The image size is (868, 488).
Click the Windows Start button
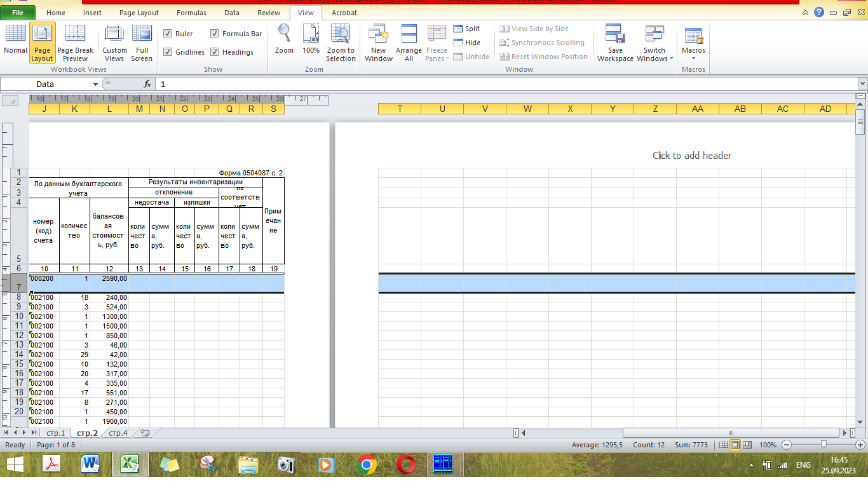coord(15,464)
